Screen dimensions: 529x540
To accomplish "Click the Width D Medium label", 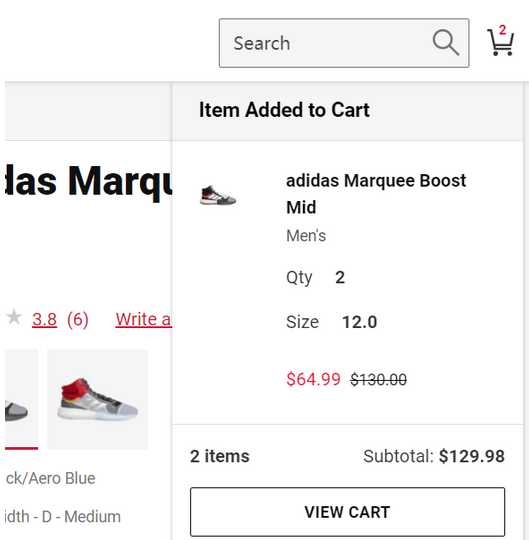I will [63, 517].
